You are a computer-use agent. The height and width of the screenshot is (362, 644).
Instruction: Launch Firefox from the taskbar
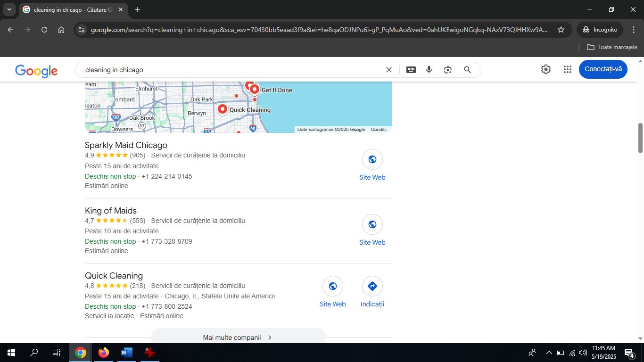coord(103,352)
